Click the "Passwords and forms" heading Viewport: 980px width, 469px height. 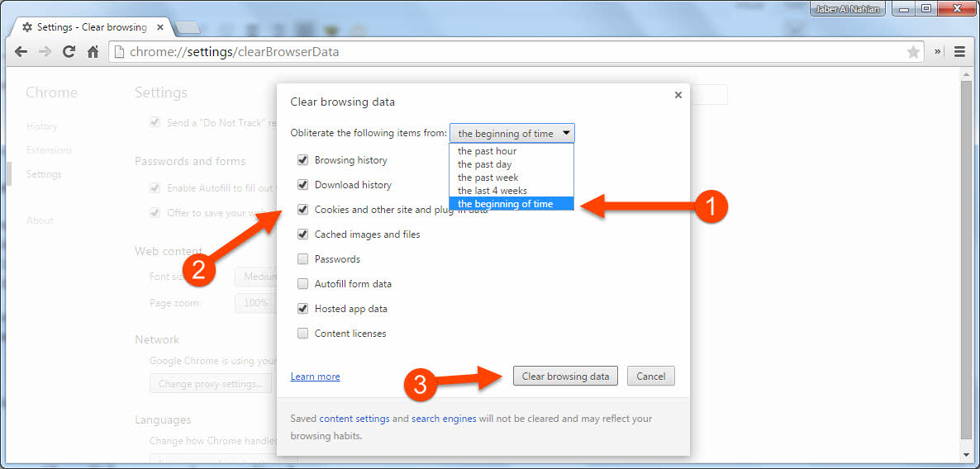(x=190, y=161)
